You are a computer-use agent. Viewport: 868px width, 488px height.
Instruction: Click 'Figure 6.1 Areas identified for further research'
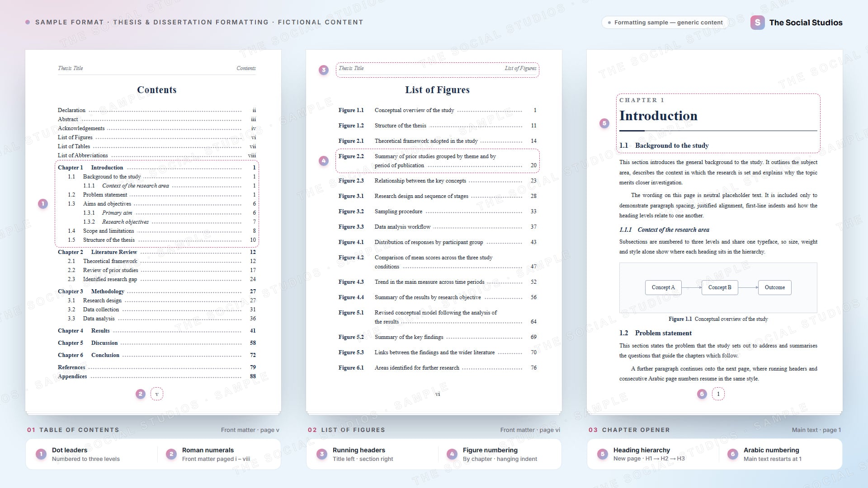[438, 368]
